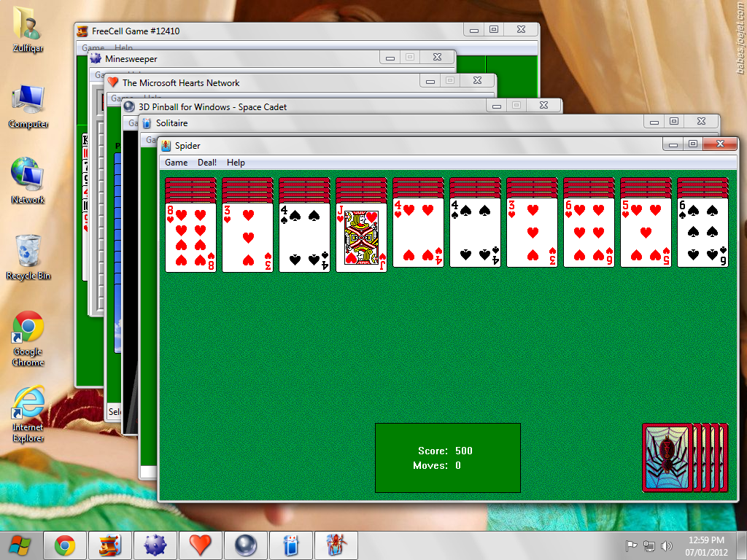Image resolution: width=747 pixels, height=560 pixels.
Task: Select the Jack of hearts card
Action: pos(361,237)
